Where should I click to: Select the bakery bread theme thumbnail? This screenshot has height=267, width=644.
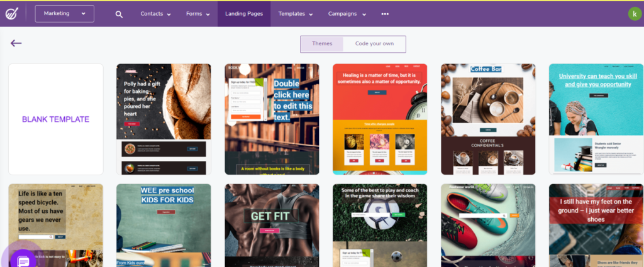[x=164, y=119]
